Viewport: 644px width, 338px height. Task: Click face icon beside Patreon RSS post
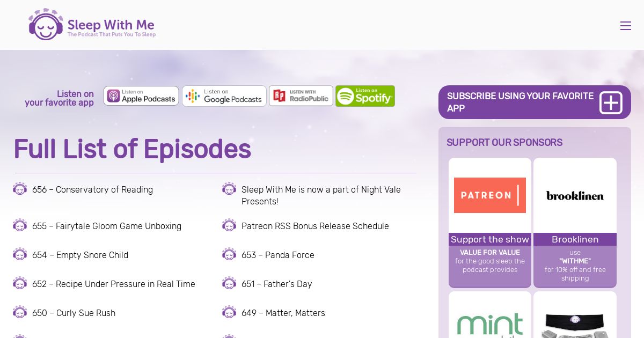[x=229, y=225]
